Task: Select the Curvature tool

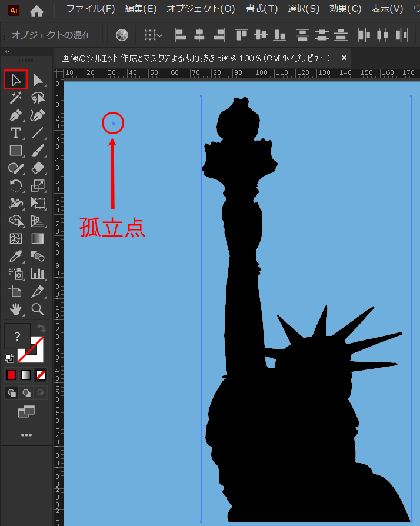Action: point(38,115)
